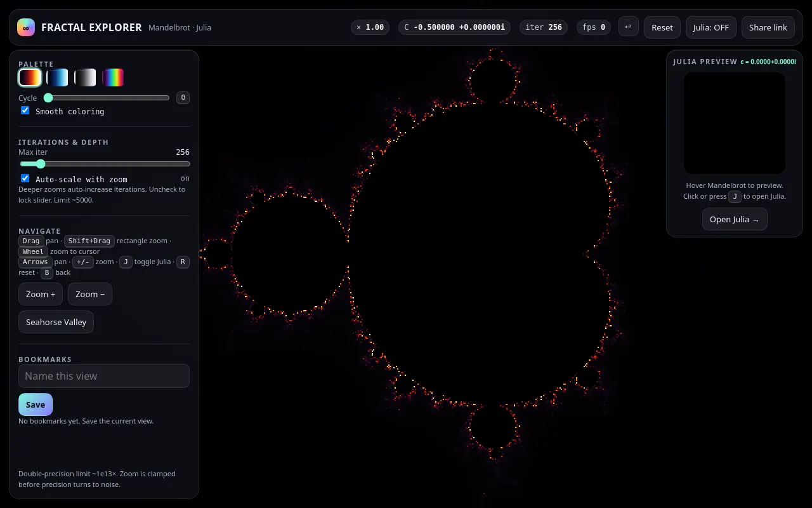Click the 'R' reset key hint

click(183, 262)
